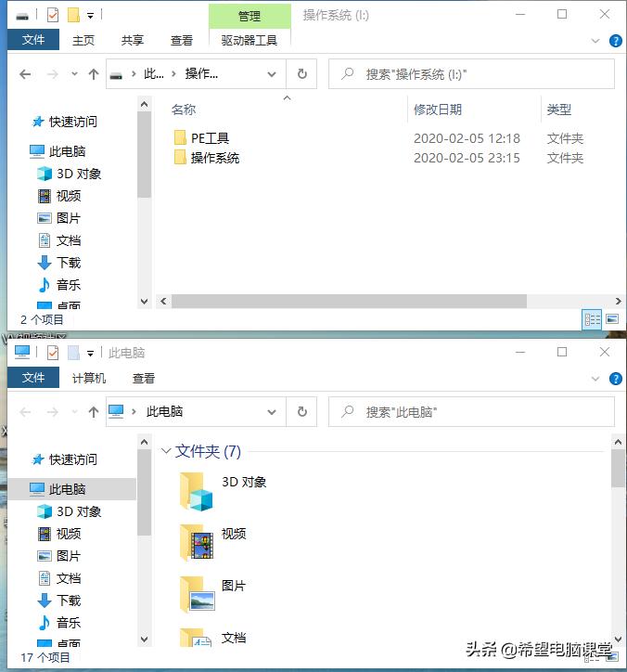
Task: Open the 查看 tab in the 此电脑 window
Action: (144, 378)
